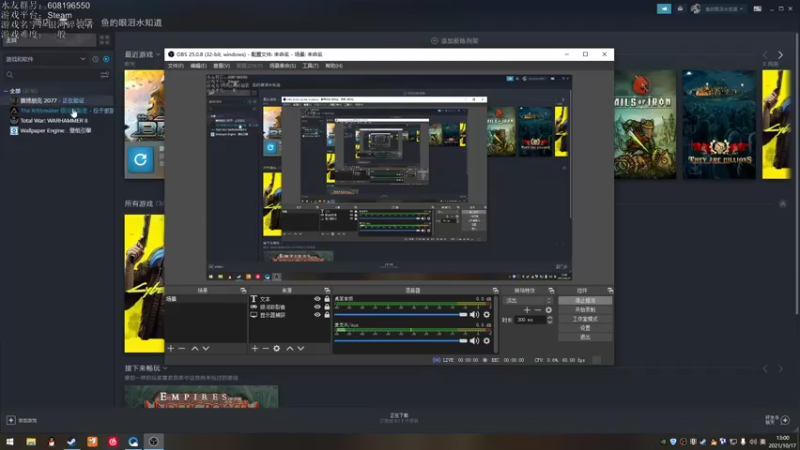Viewport: 800px width, 450px height.
Task: Open the Tools menu in OBS
Action: 310,66
